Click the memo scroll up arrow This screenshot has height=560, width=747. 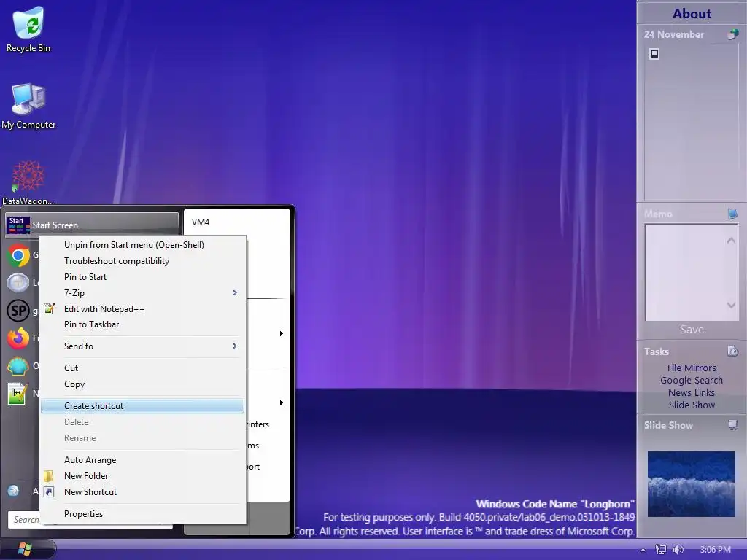[x=731, y=241]
